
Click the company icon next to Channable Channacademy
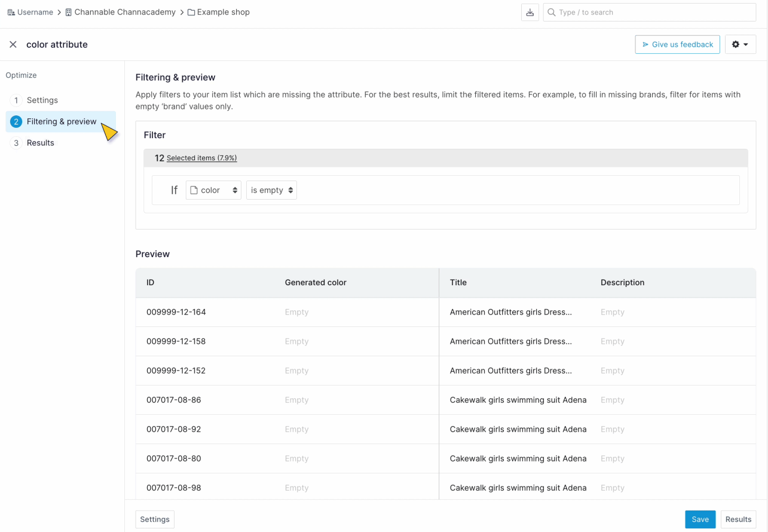coord(68,12)
